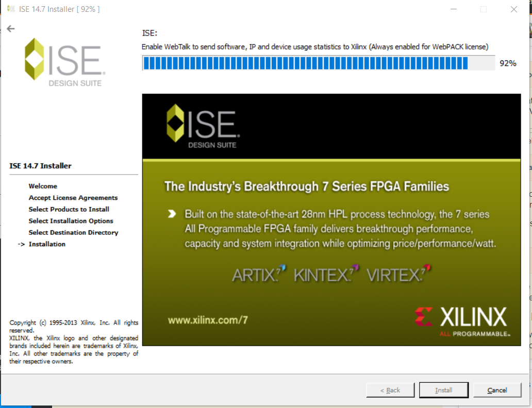Image resolution: width=532 pixels, height=408 pixels.
Task: Click the www.xilinx.com/7 link
Action: tap(208, 320)
